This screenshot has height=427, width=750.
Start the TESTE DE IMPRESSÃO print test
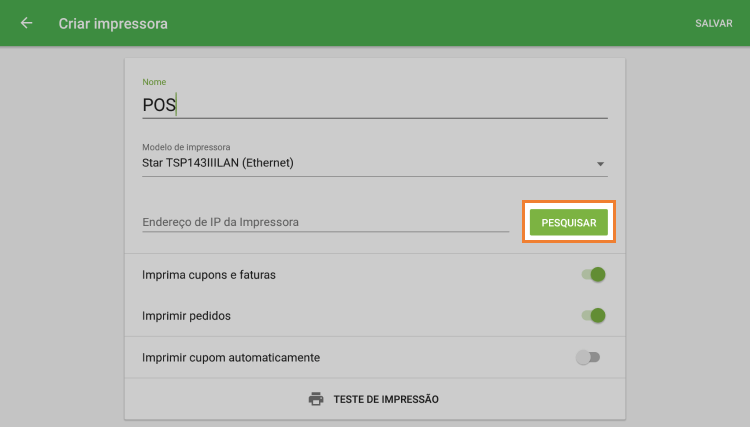tap(386, 399)
